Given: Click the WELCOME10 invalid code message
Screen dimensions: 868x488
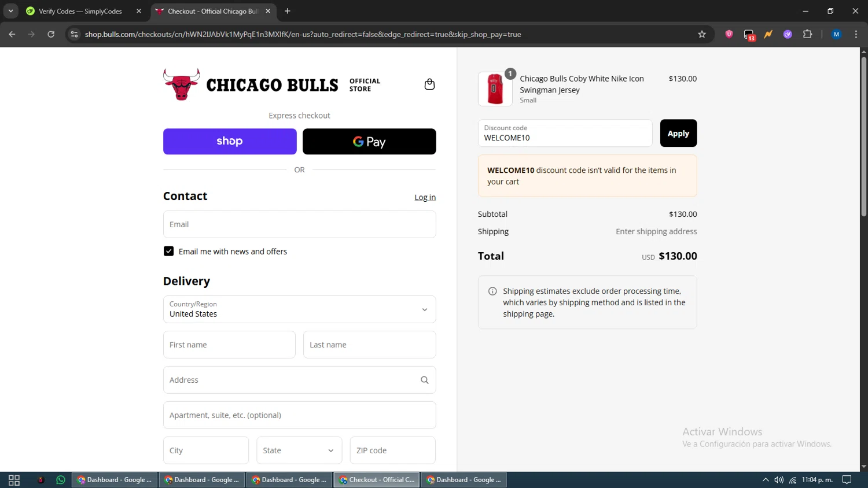Looking at the screenshot, I should click(x=587, y=176).
